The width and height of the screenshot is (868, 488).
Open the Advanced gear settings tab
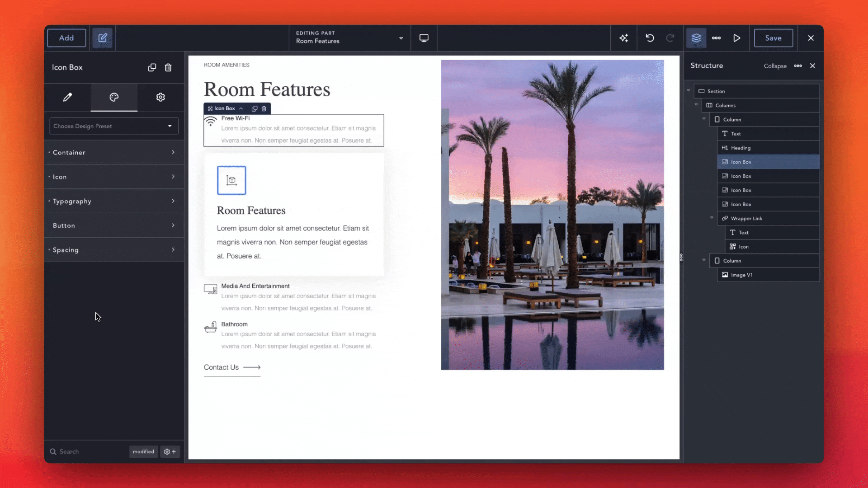tap(160, 97)
